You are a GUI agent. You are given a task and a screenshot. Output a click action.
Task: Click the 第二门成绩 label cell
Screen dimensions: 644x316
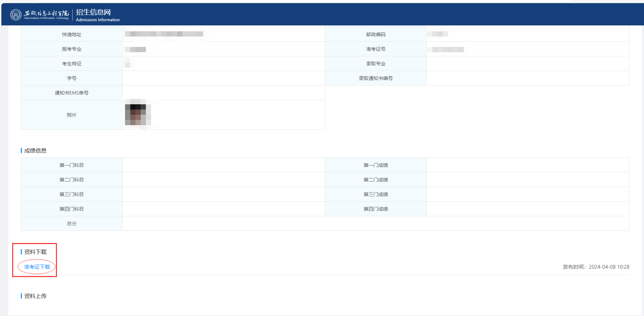(x=375, y=180)
